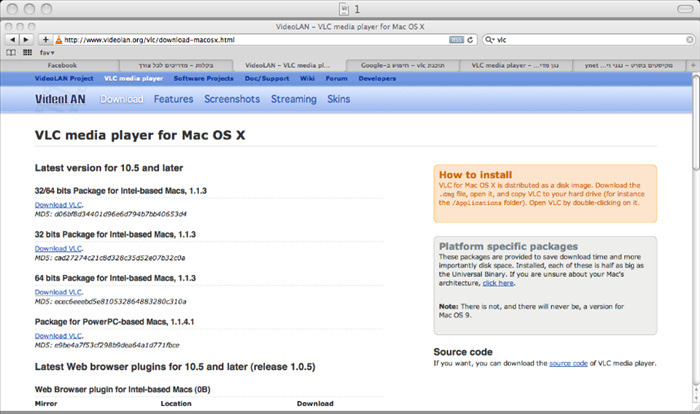The width and height of the screenshot is (700, 414).
Task: Add bookmark with the plus button
Action: click(x=46, y=40)
